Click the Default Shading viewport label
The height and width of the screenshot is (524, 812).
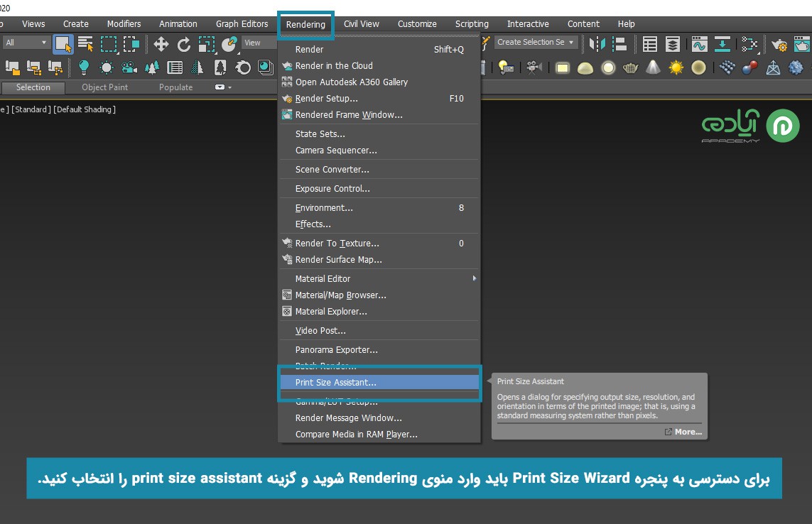(x=85, y=109)
